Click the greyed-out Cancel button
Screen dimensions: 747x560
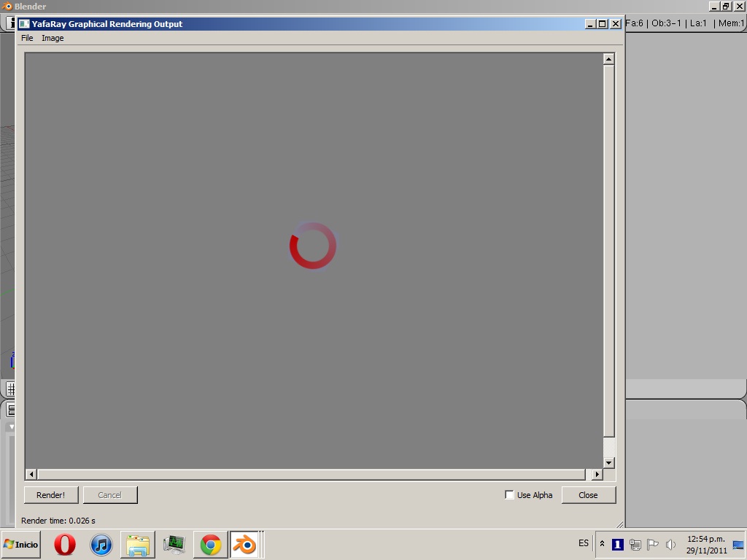[110, 495]
